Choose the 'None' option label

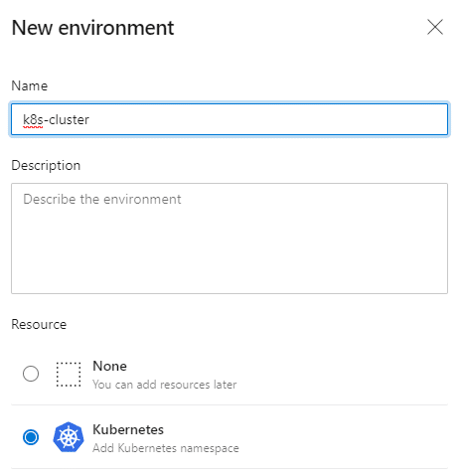point(109,366)
